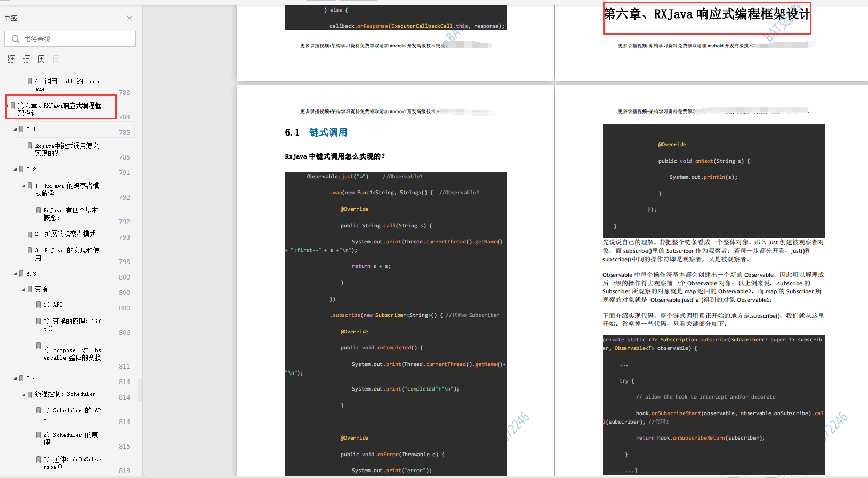Image resolution: width=868 pixels, height=478 pixels.
Task: Click bookmark icon beside 3) 延伸: doOnSubscribe()
Action: [38, 459]
